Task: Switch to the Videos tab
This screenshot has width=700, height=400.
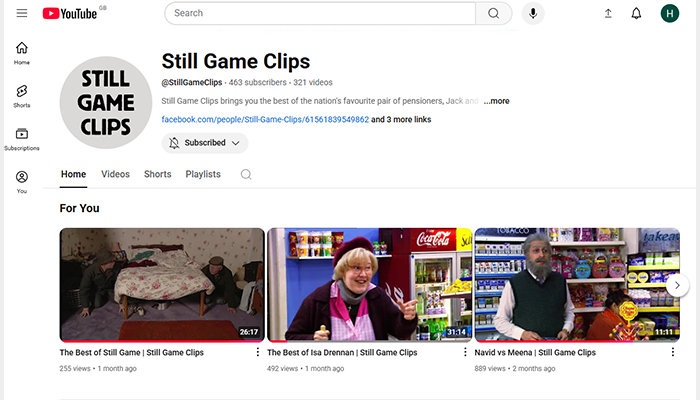Action: pos(115,174)
